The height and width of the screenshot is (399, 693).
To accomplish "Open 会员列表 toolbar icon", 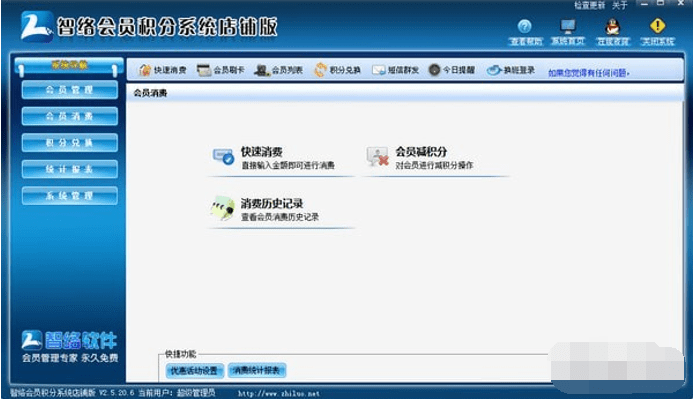I will [x=278, y=70].
